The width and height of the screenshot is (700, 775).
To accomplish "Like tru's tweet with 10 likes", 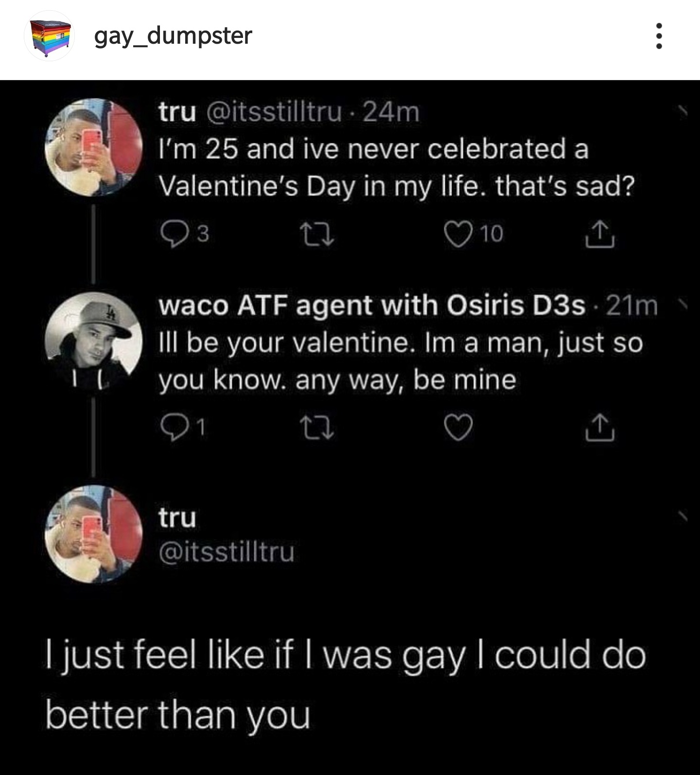I will [x=458, y=234].
